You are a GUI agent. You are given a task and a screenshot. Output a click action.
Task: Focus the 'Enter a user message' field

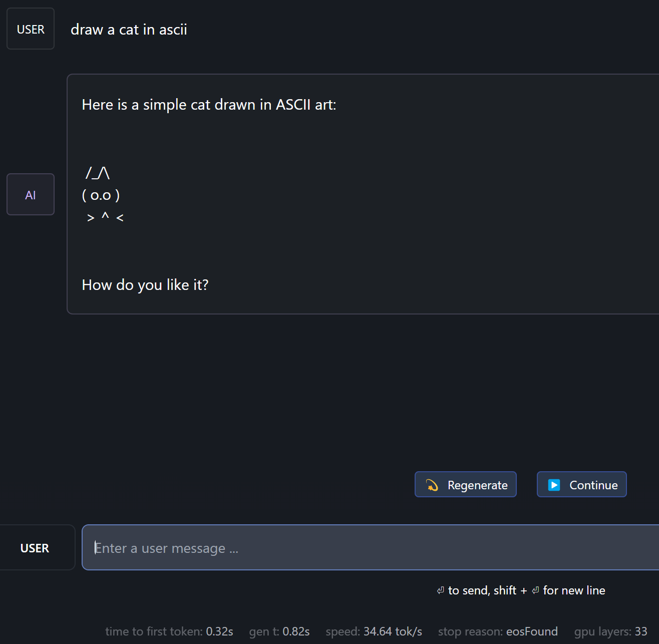click(371, 548)
